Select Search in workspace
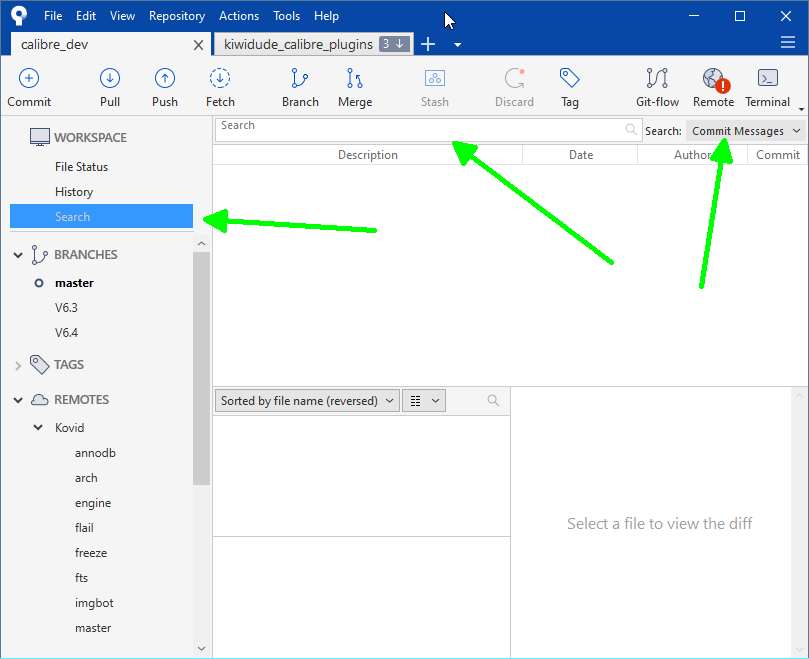 102,216
